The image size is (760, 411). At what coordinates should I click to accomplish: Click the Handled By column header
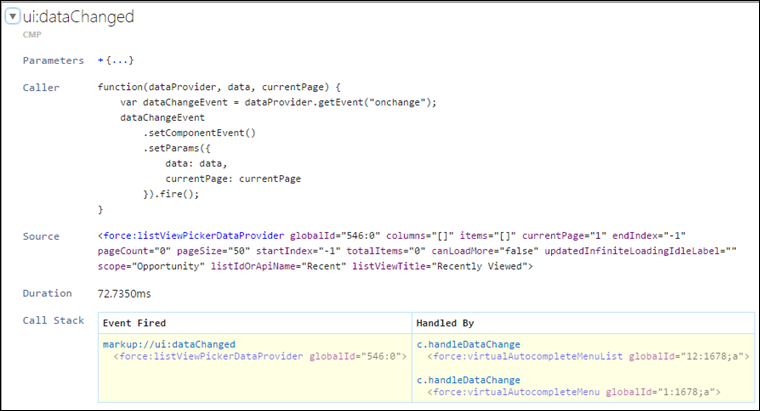pos(445,323)
